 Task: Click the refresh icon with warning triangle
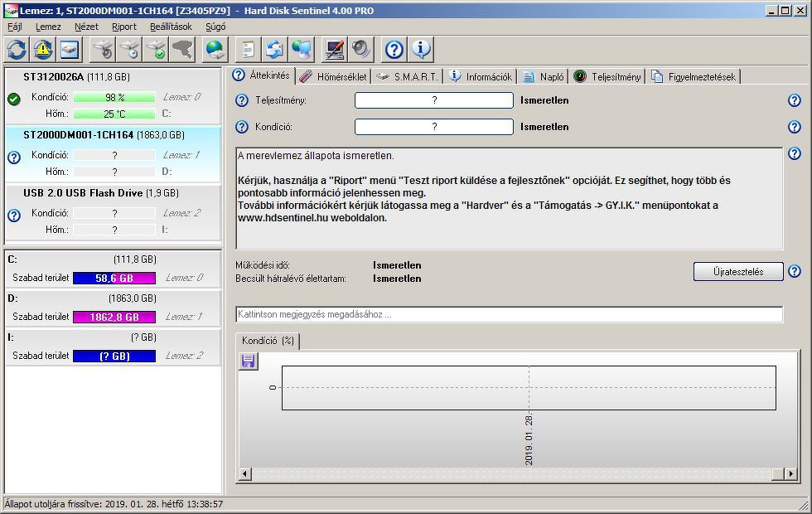pos(43,50)
